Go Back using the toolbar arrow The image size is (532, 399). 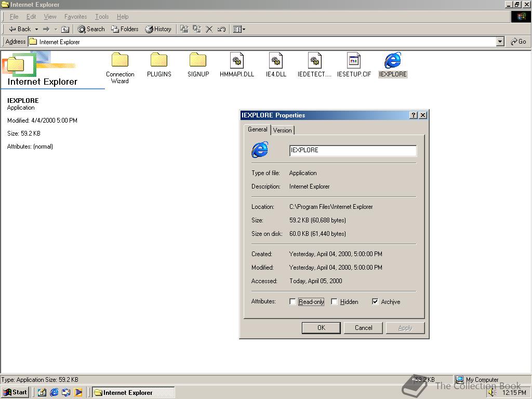tap(19, 29)
